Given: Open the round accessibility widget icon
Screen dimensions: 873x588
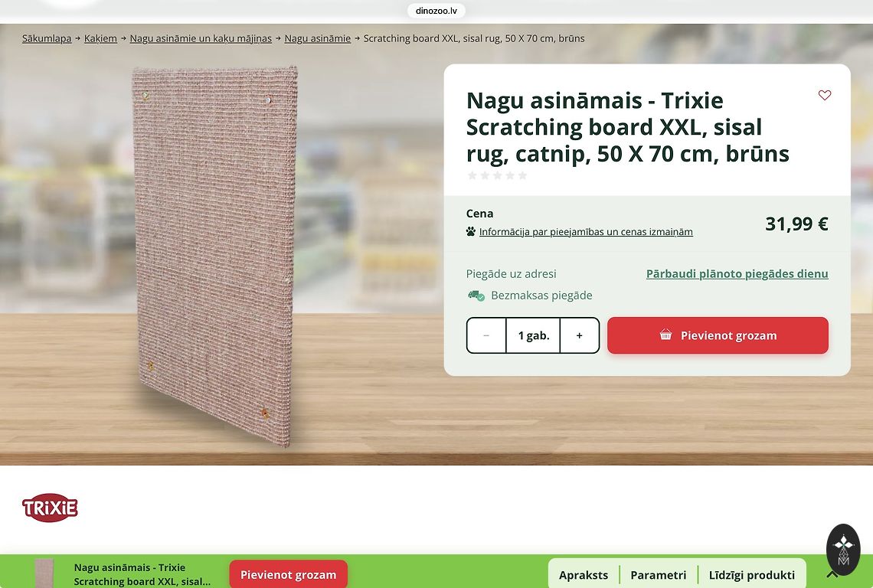Looking at the screenshot, I should [x=843, y=549].
